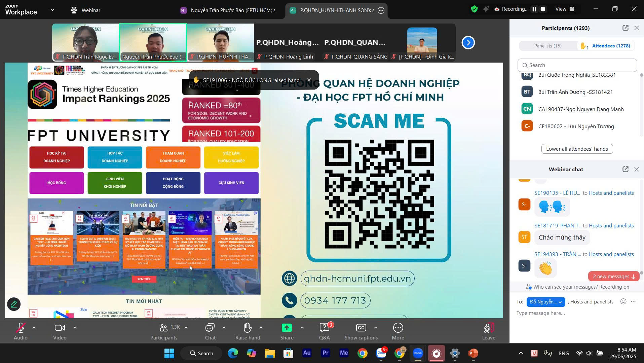Click Nguyễn Trần Phước Bảo video thumbnail
The width and height of the screenshot is (644, 363).
click(153, 42)
